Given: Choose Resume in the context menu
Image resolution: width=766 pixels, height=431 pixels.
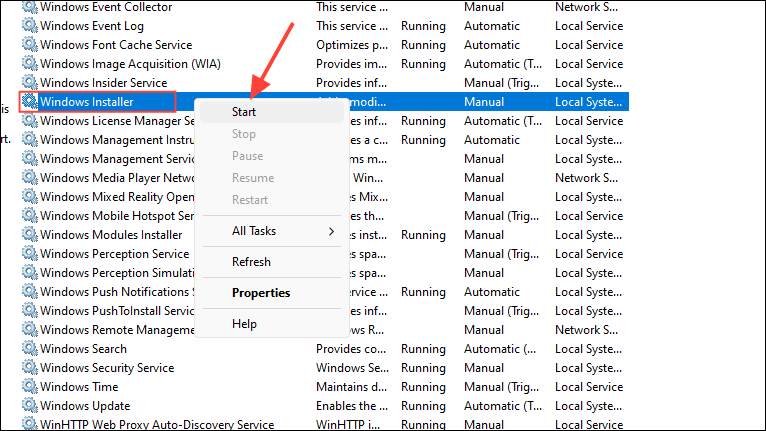Looking at the screenshot, I should (272, 178).
